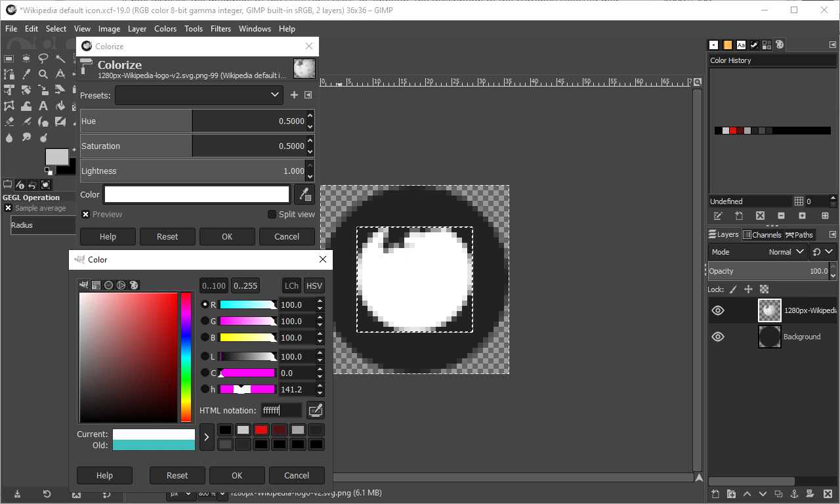Select the Ellipse Select tool
840x504 pixels.
pyautogui.click(x=26, y=59)
